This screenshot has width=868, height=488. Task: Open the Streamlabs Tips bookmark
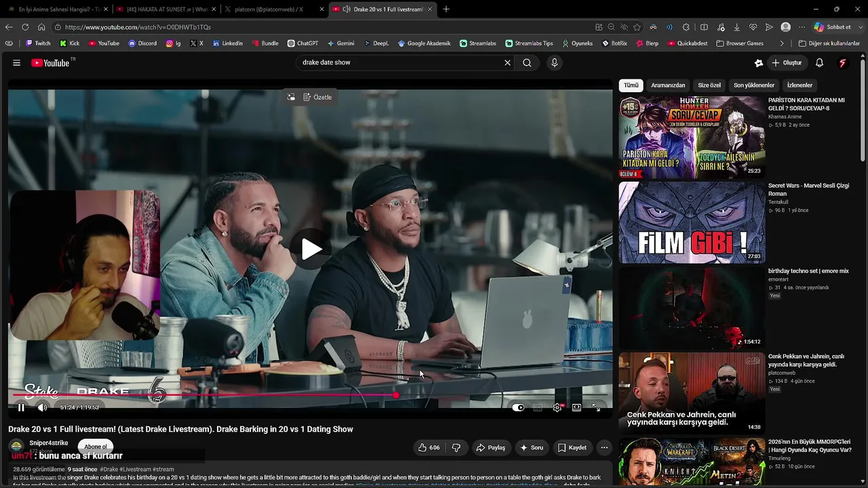click(x=529, y=43)
